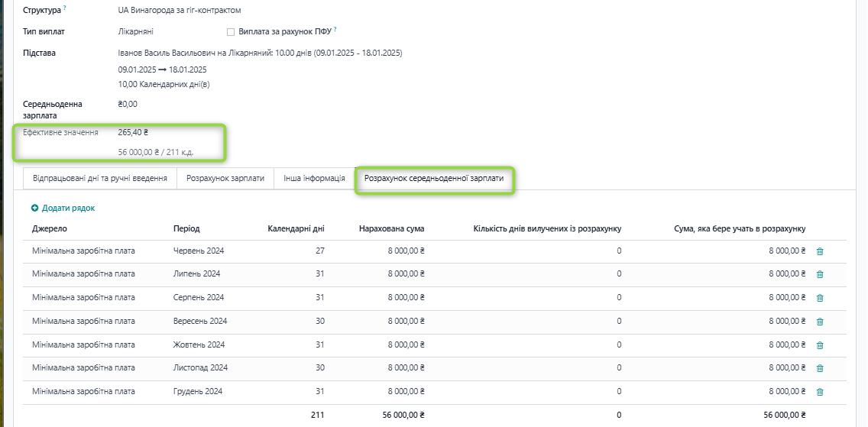
Task: Open Інша інформація tab
Action: click(x=313, y=179)
